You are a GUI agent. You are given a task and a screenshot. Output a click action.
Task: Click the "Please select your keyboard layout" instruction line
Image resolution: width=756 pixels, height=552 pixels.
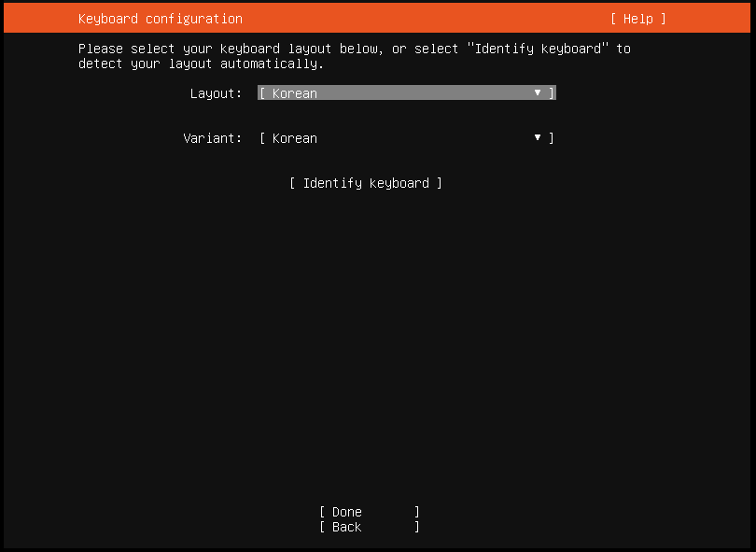point(231,49)
